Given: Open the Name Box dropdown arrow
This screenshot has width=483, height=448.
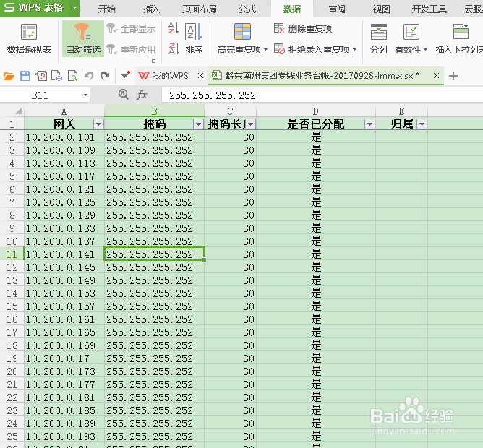Looking at the screenshot, I should [85, 95].
